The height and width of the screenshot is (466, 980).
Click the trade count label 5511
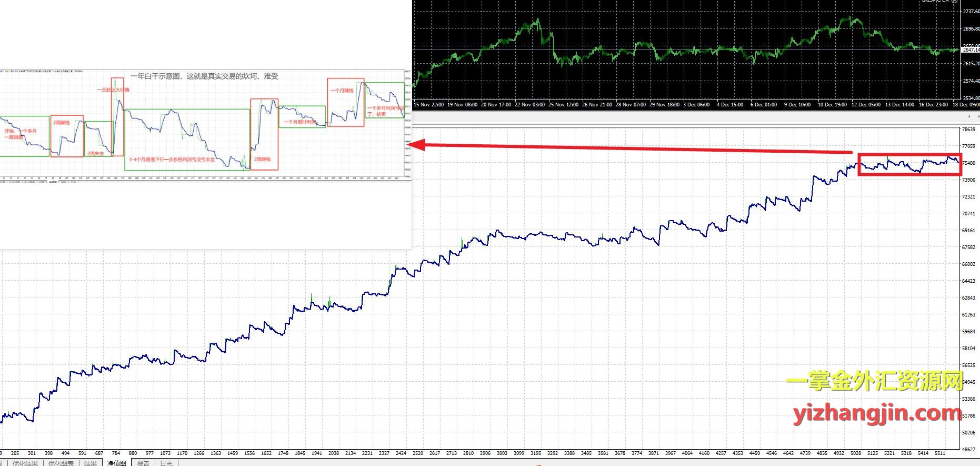(940, 453)
